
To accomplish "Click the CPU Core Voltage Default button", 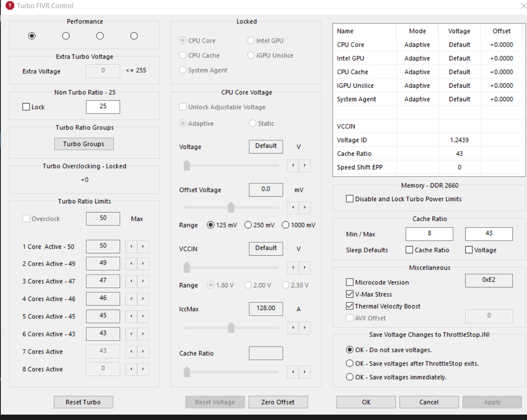I will pos(266,146).
